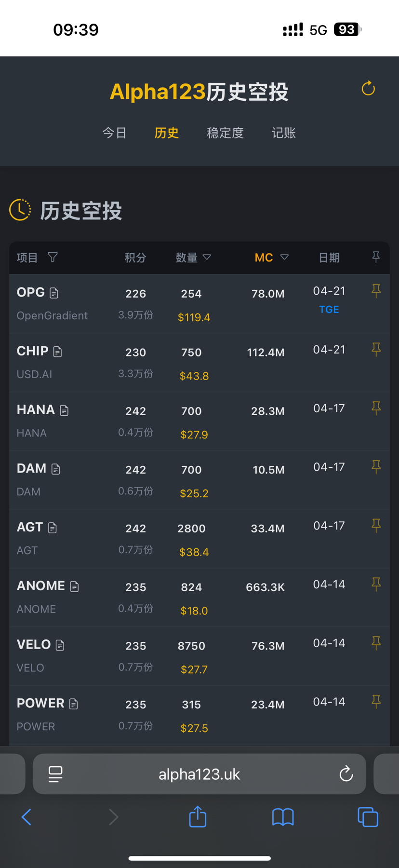Open the ANOME document icon
The width and height of the screenshot is (399, 868).
click(74, 586)
